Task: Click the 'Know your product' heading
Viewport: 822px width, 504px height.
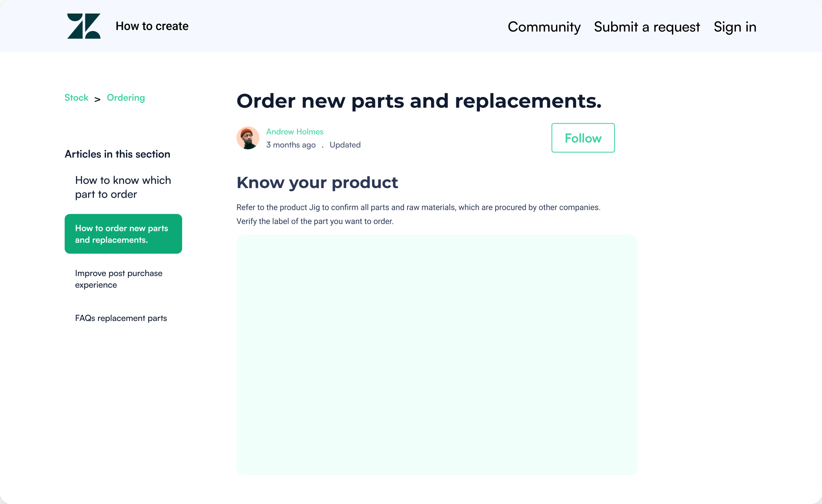Action: click(317, 183)
